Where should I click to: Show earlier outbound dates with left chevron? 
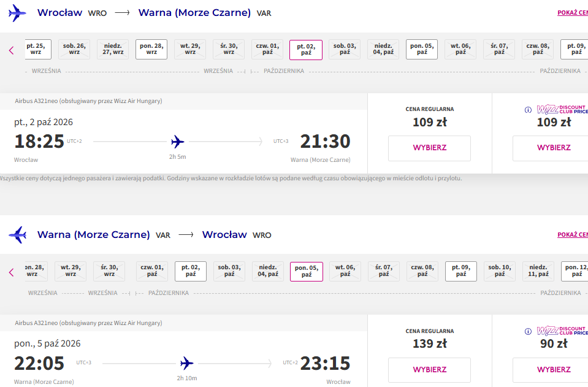[11, 50]
